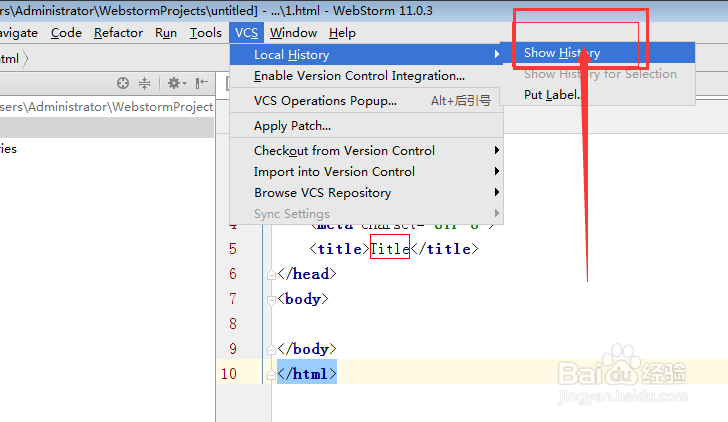Expand Checkout from Version Control submenu

[x=366, y=151]
